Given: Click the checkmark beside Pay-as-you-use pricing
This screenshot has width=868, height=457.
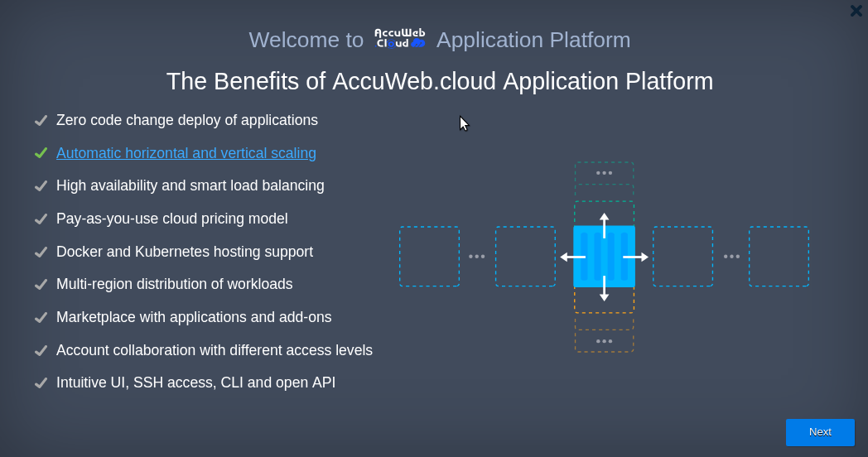Looking at the screenshot, I should pyautogui.click(x=41, y=219).
